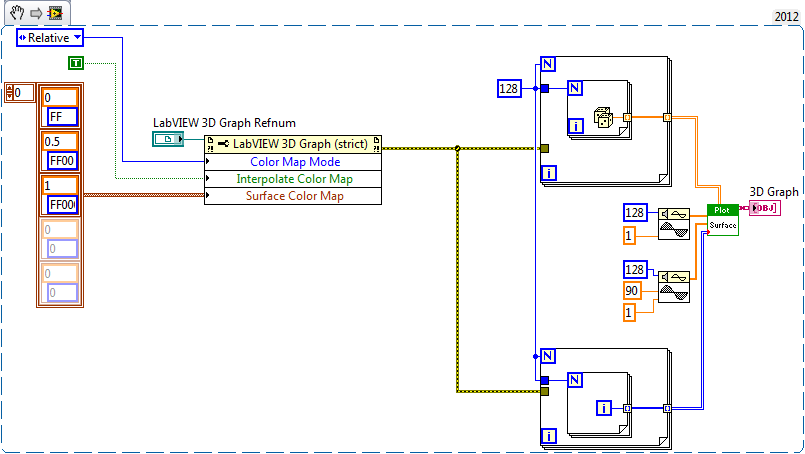Click the outer N terminal of top For Loop
This screenshot has height=454, width=805.
[x=548, y=64]
